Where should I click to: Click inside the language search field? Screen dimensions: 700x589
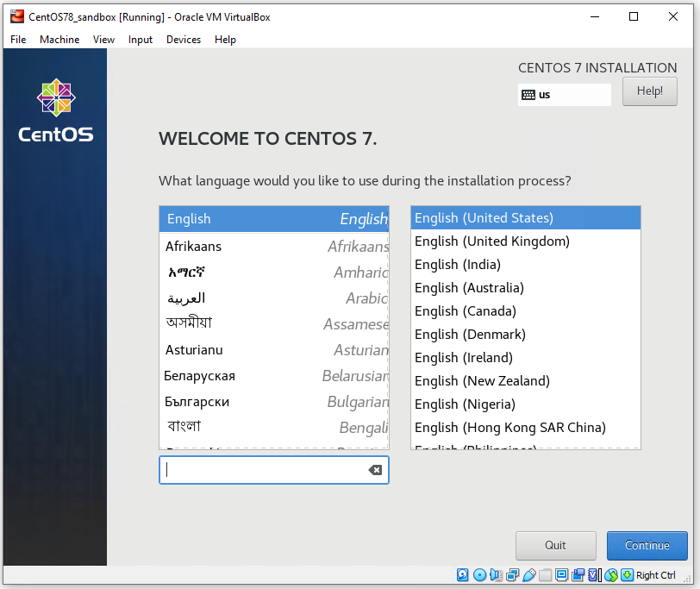(259, 469)
